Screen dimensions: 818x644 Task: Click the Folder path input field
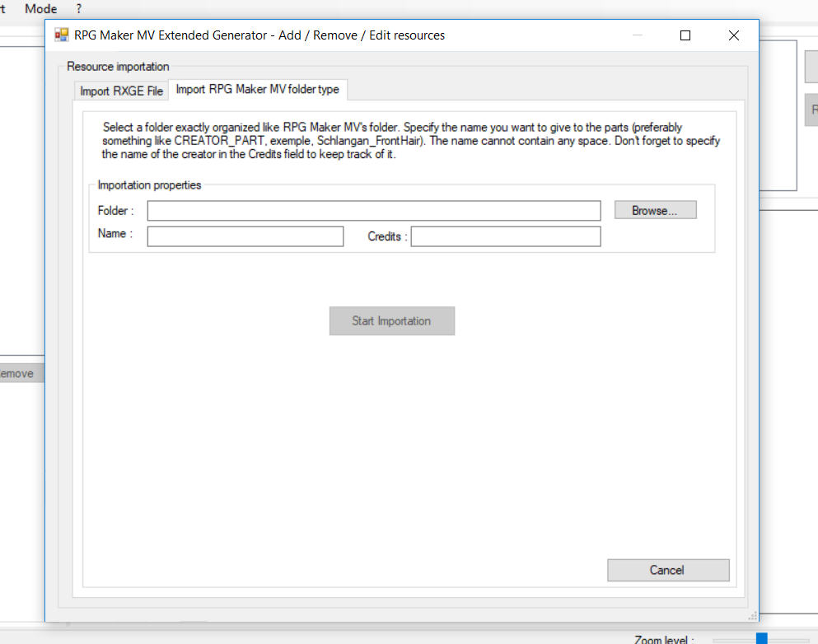pyautogui.click(x=373, y=211)
